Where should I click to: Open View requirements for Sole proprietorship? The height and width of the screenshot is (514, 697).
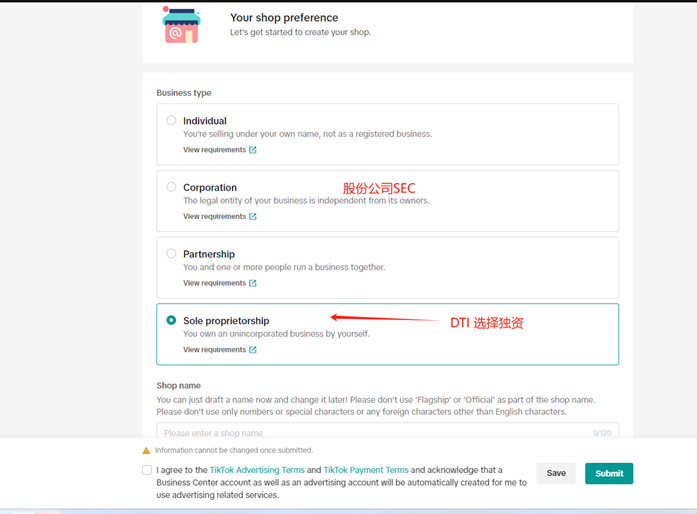pyautogui.click(x=214, y=350)
